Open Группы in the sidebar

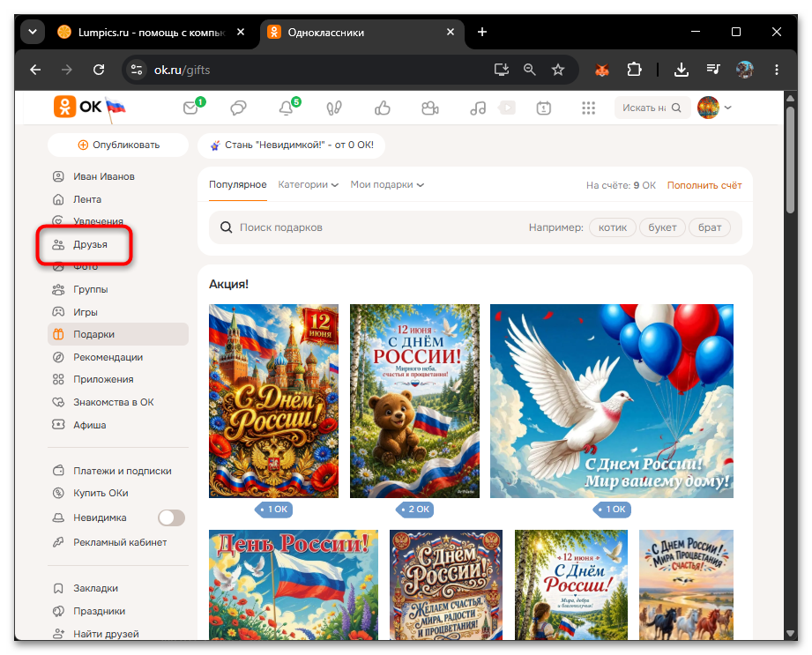click(90, 289)
